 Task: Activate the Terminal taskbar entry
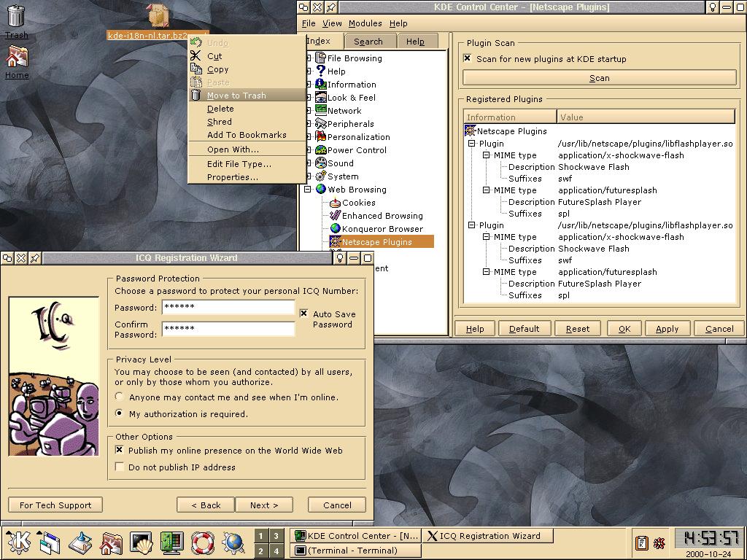pyautogui.click(x=356, y=550)
